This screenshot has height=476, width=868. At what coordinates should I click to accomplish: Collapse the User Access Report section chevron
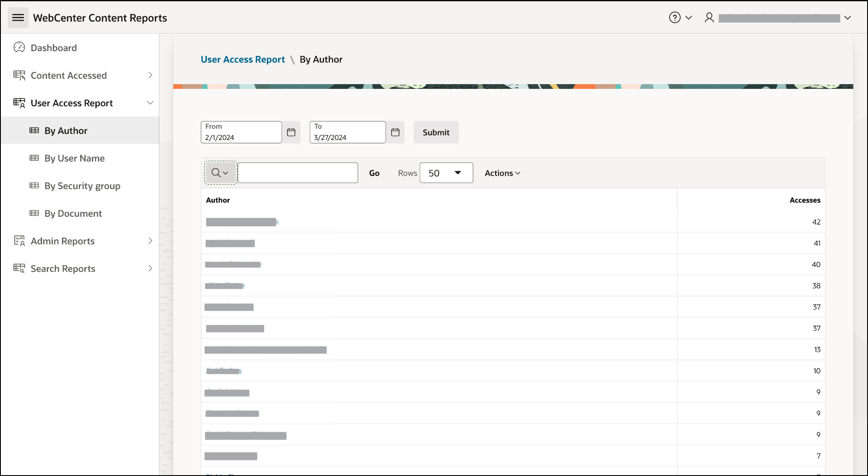150,103
